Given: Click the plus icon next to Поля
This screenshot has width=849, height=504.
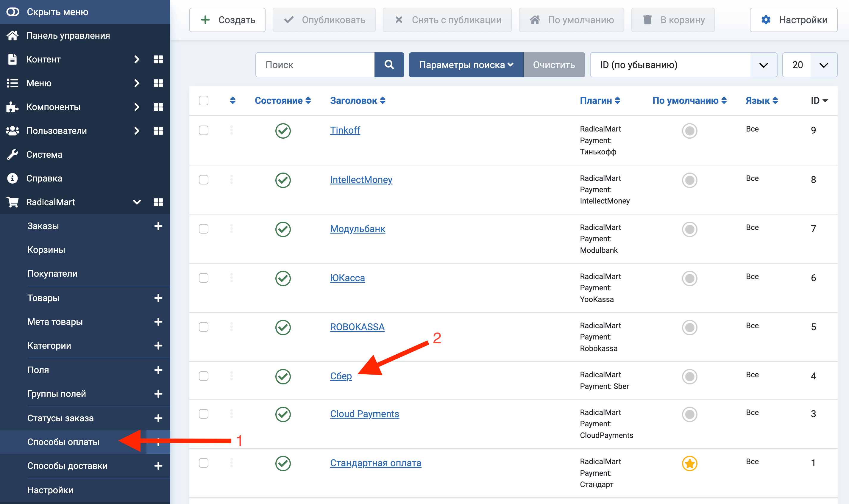Looking at the screenshot, I should point(158,370).
